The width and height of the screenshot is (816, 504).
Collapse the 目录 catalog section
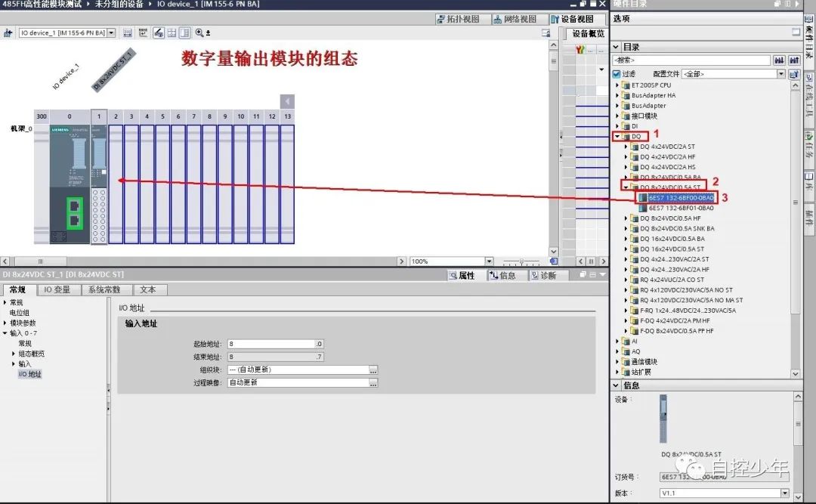(x=617, y=47)
